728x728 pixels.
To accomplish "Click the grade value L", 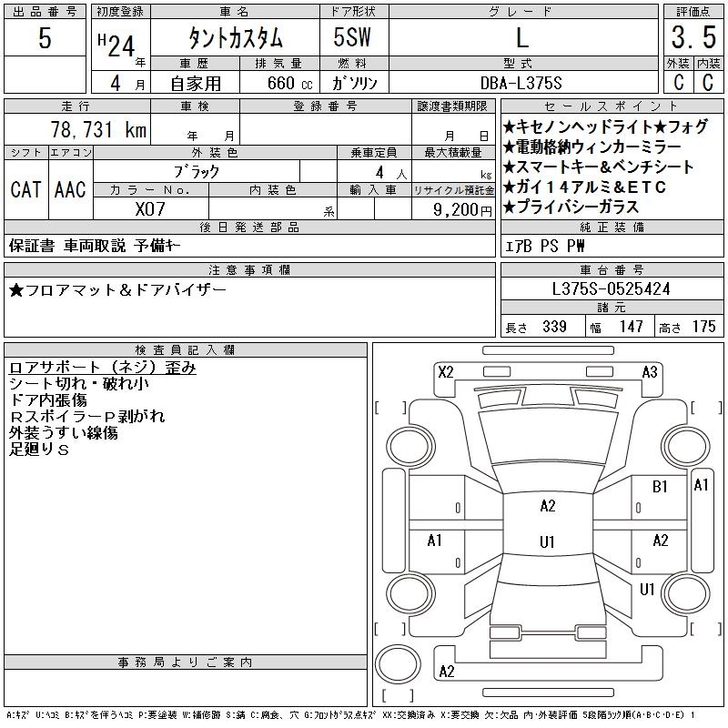I will 522,37.
